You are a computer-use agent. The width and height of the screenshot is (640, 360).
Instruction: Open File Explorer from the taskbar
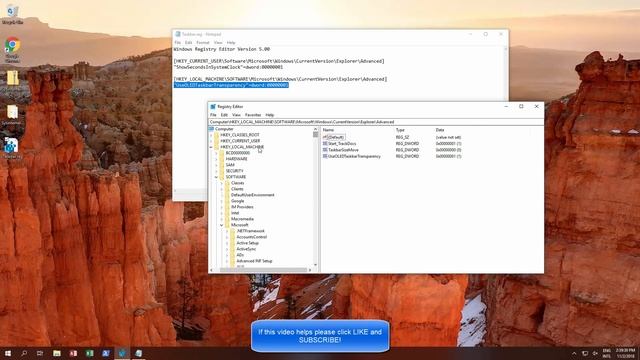click(57, 353)
